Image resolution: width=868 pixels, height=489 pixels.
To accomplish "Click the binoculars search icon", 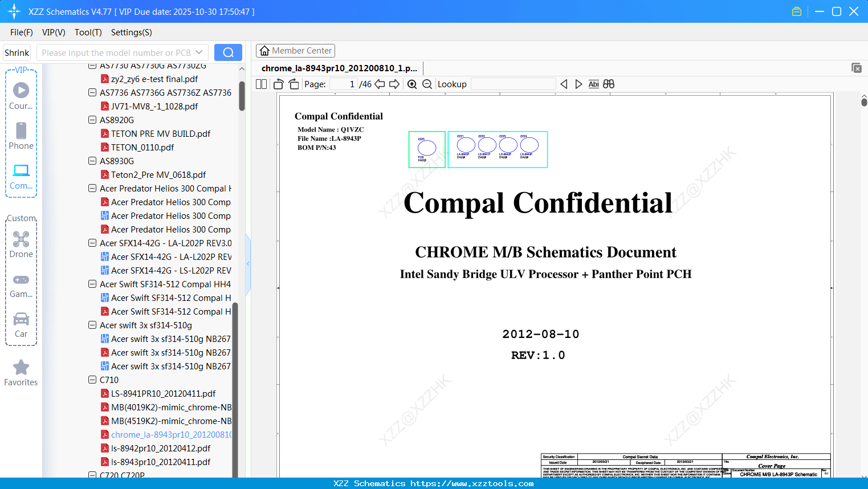I will 609,84.
